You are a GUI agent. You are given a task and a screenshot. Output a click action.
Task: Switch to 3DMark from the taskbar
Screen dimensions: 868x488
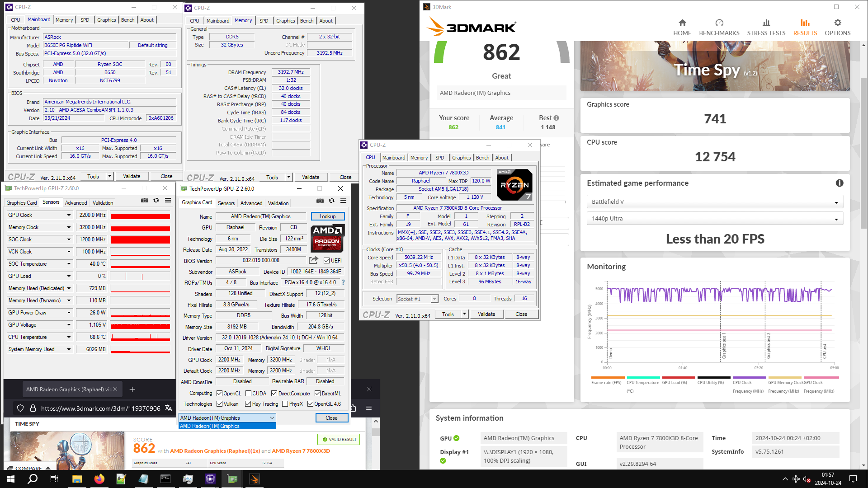click(255, 479)
